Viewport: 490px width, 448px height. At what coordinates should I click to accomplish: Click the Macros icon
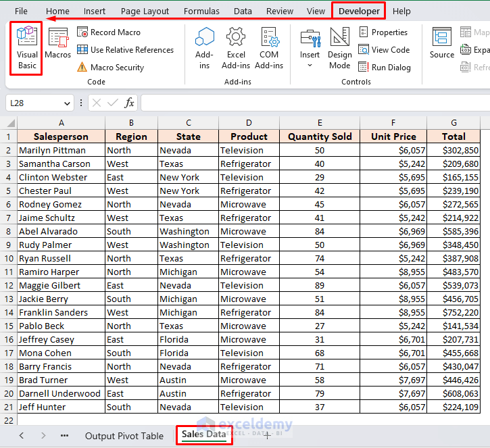(x=58, y=43)
